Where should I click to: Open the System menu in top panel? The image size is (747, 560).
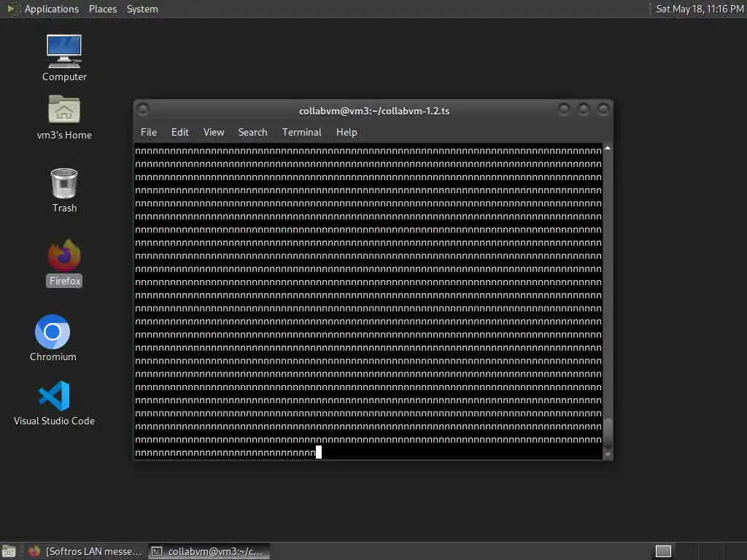(142, 9)
